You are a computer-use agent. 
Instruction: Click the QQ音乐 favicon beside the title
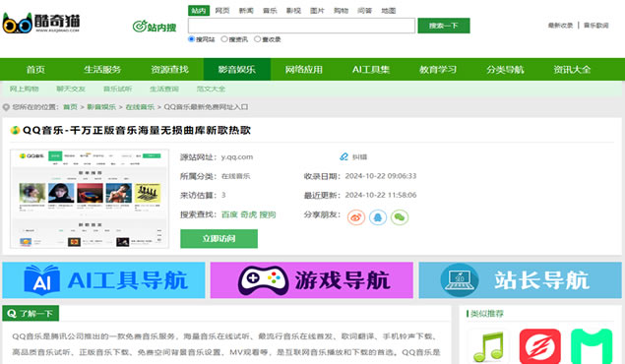15,130
